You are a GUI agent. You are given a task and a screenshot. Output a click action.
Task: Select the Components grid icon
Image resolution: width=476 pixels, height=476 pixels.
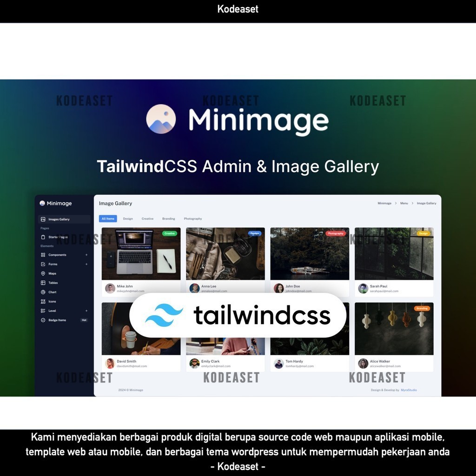pyautogui.click(x=43, y=255)
